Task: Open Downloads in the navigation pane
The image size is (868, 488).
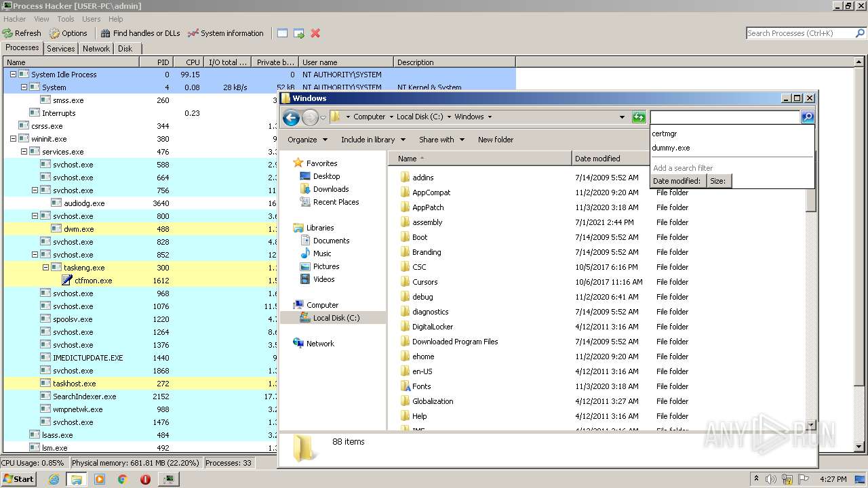Action: [330, 189]
